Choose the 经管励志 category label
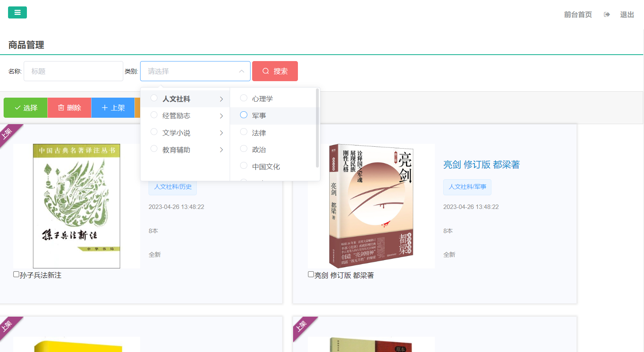 tap(176, 116)
